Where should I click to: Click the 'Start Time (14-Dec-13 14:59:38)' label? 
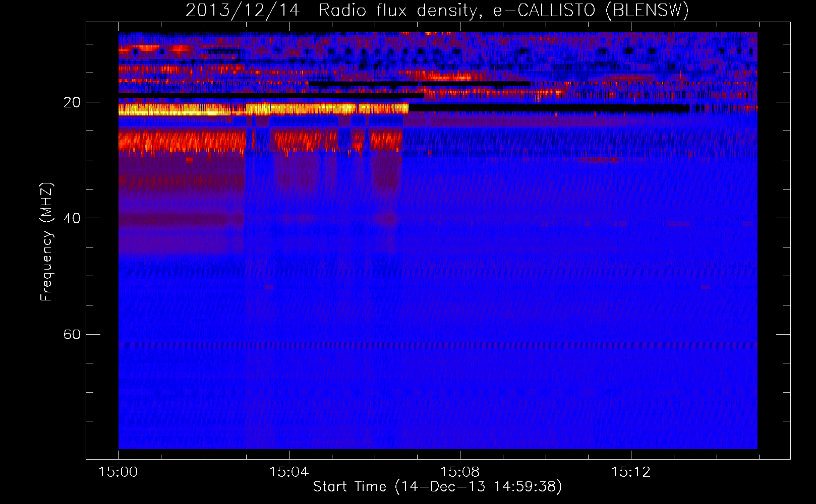437,486
